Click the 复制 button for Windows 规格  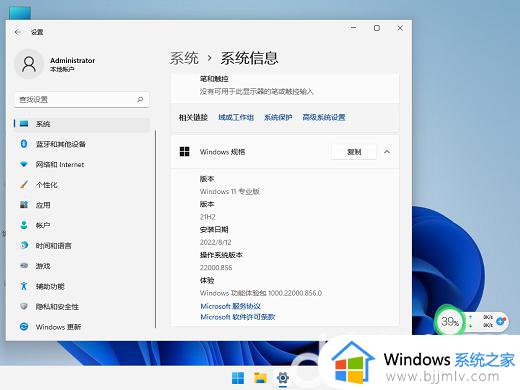354,152
